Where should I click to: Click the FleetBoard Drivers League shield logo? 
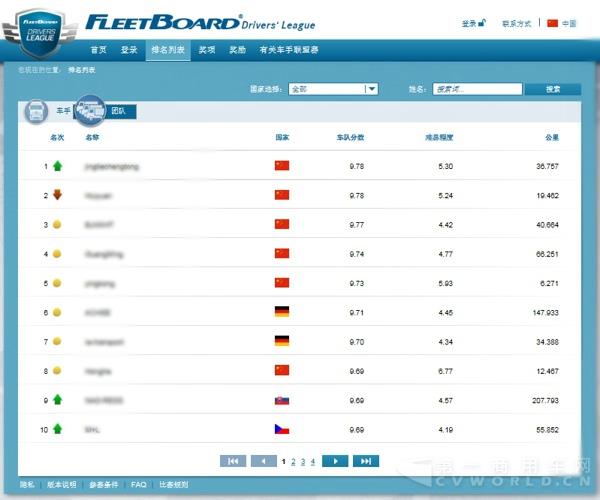click(39, 33)
